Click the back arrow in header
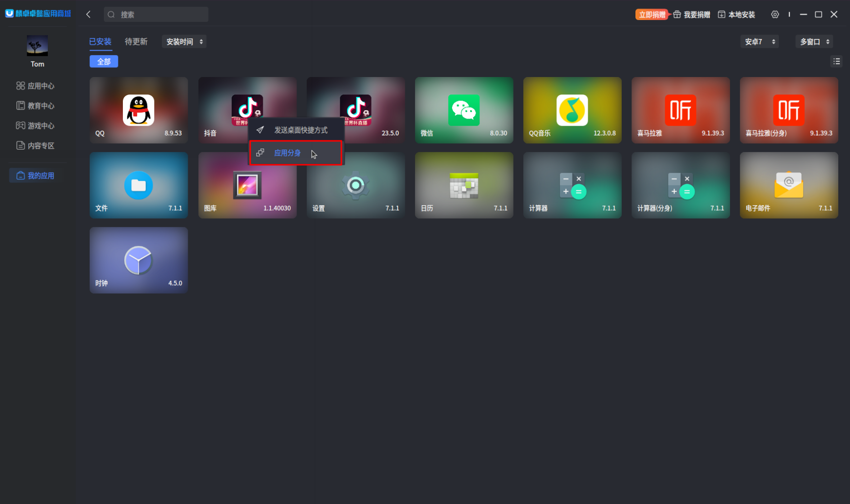 click(x=88, y=15)
